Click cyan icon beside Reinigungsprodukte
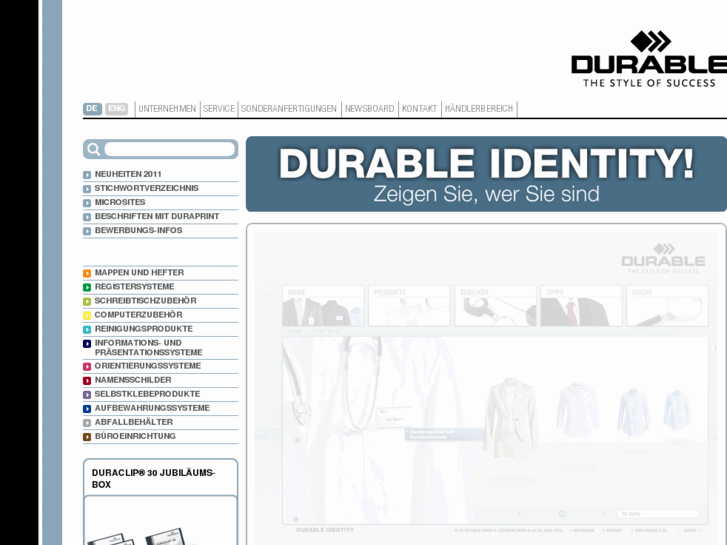The width and height of the screenshot is (727, 545). [87, 329]
